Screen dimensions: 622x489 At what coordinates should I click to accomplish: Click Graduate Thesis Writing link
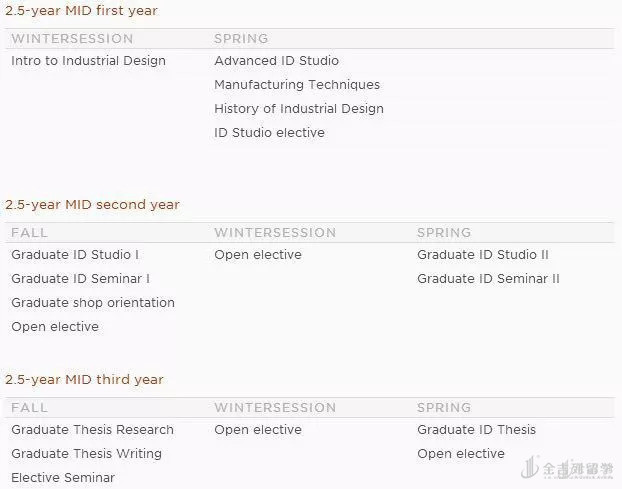pyautogui.click(x=86, y=454)
